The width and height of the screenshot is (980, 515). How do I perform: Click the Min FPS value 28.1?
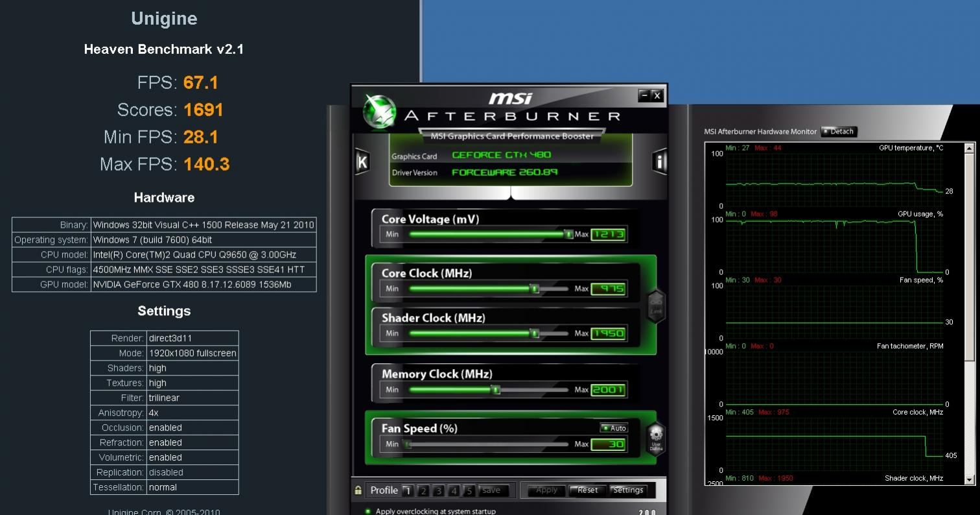click(201, 138)
